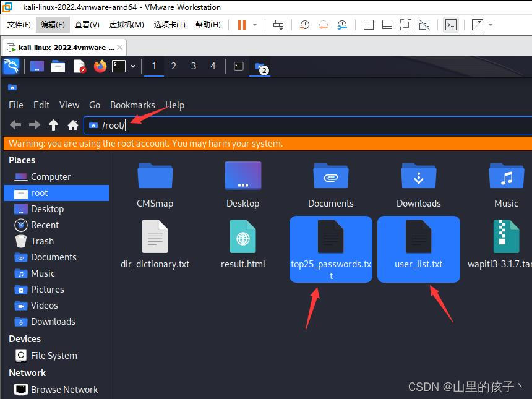Select the terminal window in the taskbar
Image resolution: width=532 pixels, height=399 pixels.
[x=239, y=66]
